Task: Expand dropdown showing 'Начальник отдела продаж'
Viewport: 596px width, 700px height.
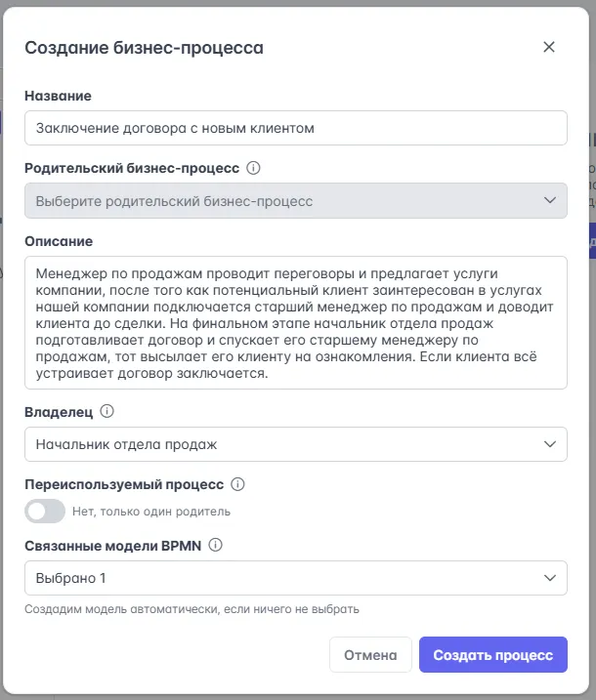Action: 283,445
